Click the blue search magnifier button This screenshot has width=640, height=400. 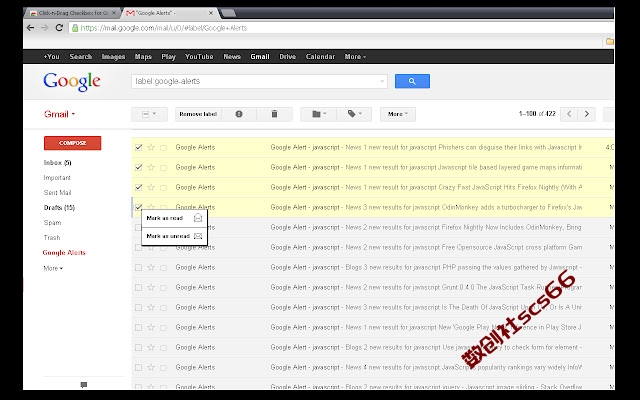click(412, 81)
